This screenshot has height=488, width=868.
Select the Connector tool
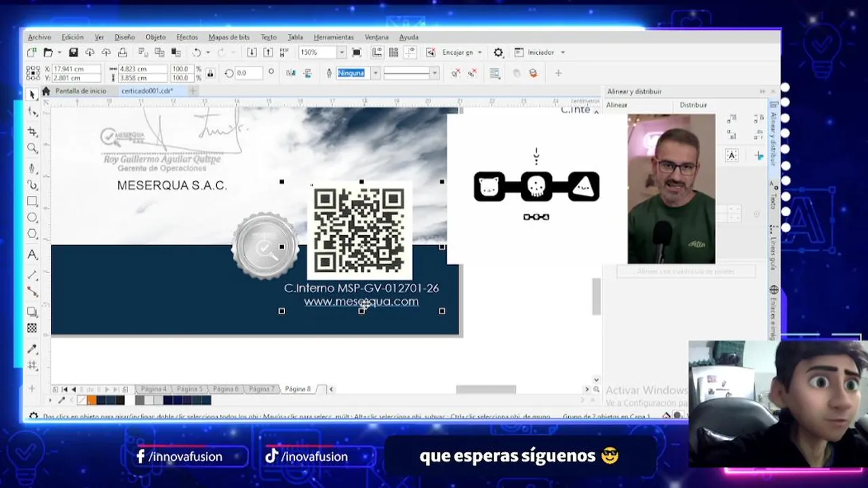pyautogui.click(x=32, y=291)
